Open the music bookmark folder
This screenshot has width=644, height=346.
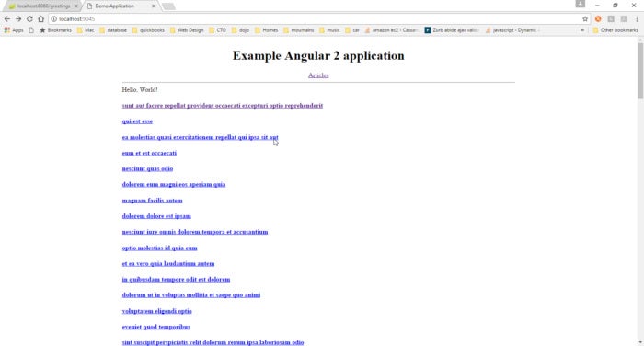[329, 30]
